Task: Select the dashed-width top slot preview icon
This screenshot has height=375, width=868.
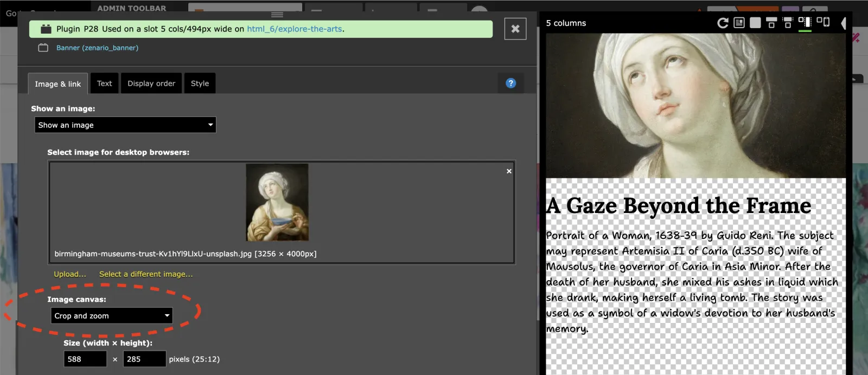Action: (x=788, y=23)
